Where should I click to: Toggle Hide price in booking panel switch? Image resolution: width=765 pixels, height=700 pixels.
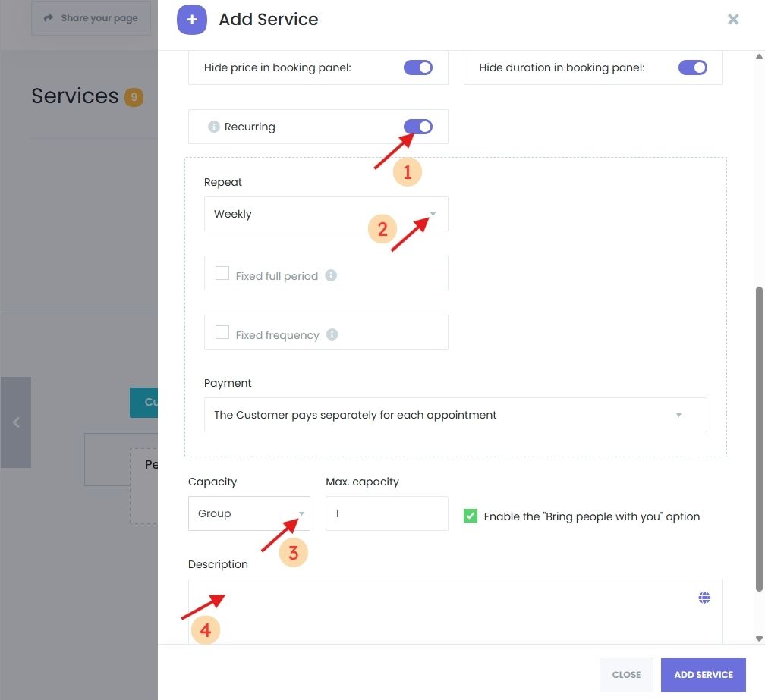coord(417,67)
